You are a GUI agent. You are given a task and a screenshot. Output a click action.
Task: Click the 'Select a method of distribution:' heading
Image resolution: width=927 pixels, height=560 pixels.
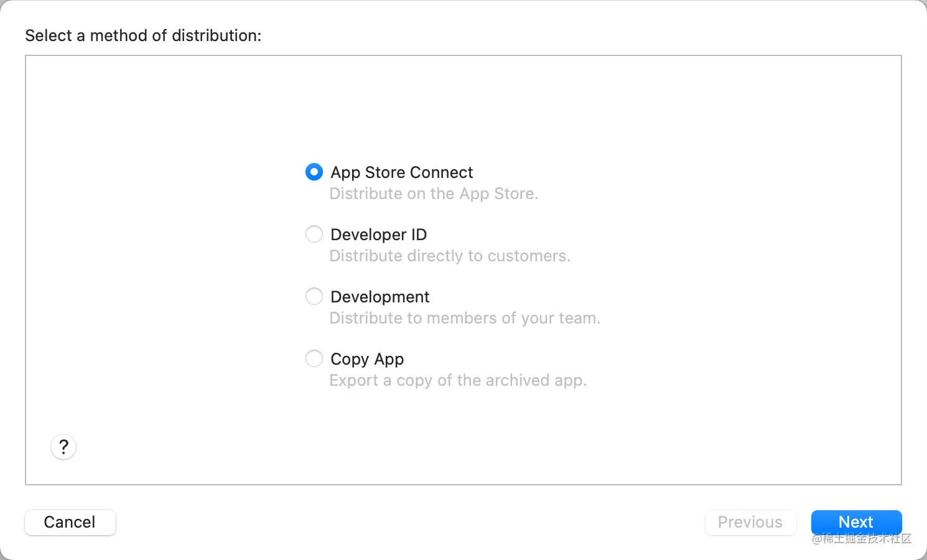[x=143, y=35]
